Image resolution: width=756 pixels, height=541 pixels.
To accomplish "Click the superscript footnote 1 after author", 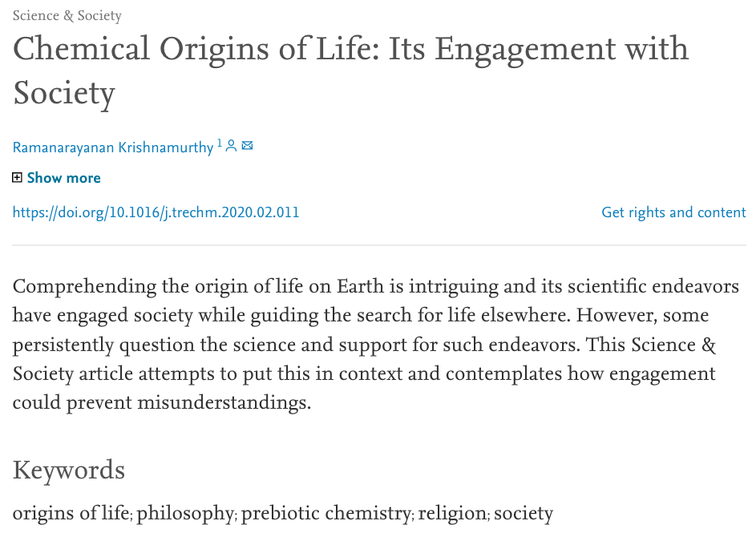I will click(220, 143).
